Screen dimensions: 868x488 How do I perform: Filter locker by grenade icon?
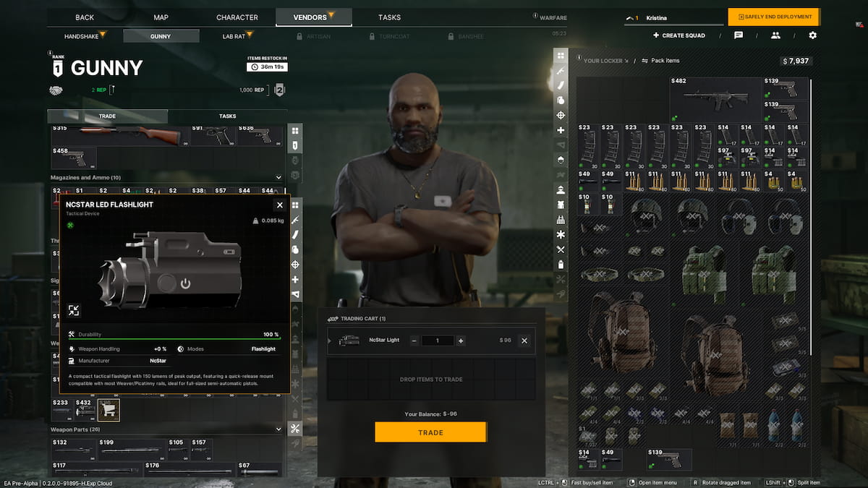561,100
